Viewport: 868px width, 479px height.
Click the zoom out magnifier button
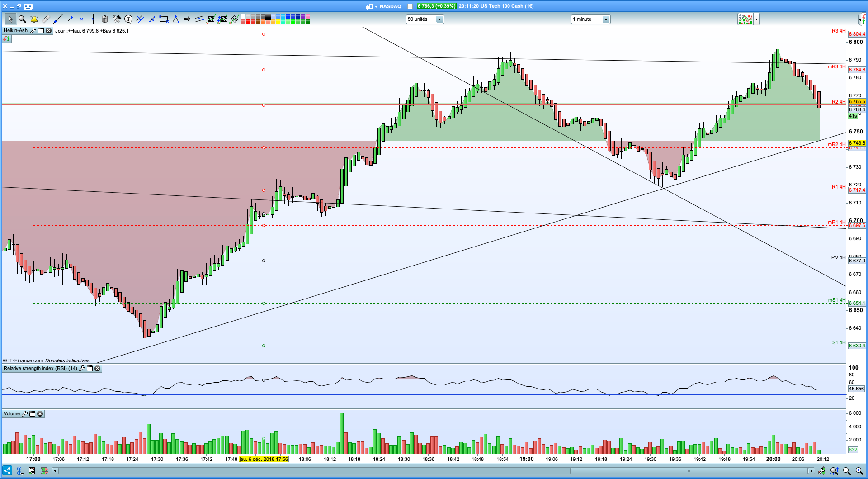[847, 471]
